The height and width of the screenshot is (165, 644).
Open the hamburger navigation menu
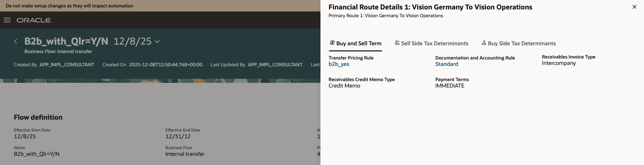tap(7, 20)
